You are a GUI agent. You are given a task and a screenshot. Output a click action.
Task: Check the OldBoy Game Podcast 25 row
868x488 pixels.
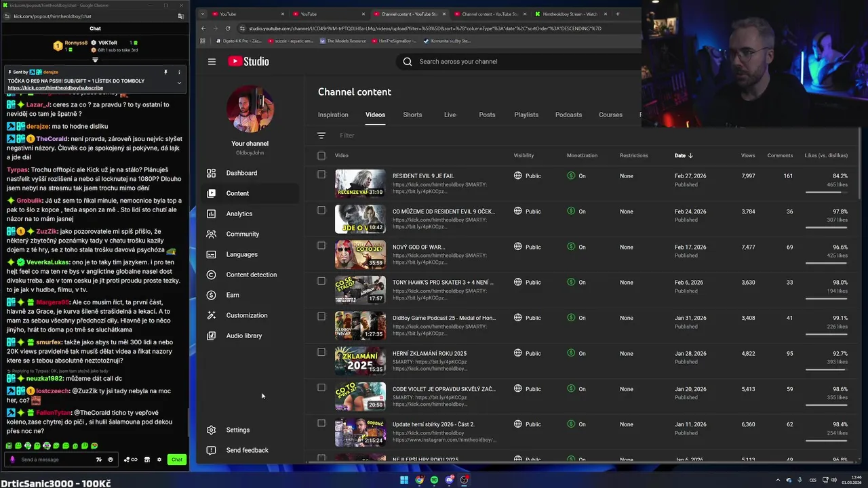pyautogui.click(x=321, y=317)
